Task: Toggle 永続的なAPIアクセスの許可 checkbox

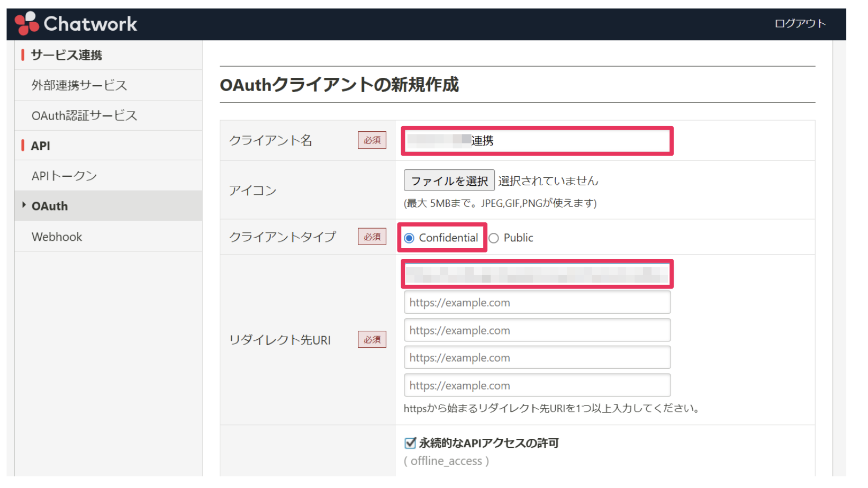Action: [x=410, y=443]
